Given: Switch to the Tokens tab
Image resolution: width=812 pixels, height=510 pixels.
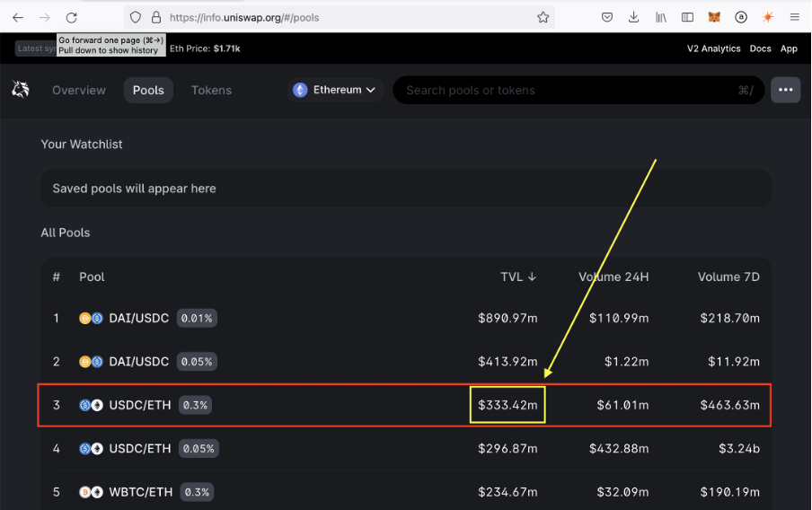Looking at the screenshot, I should click(211, 90).
